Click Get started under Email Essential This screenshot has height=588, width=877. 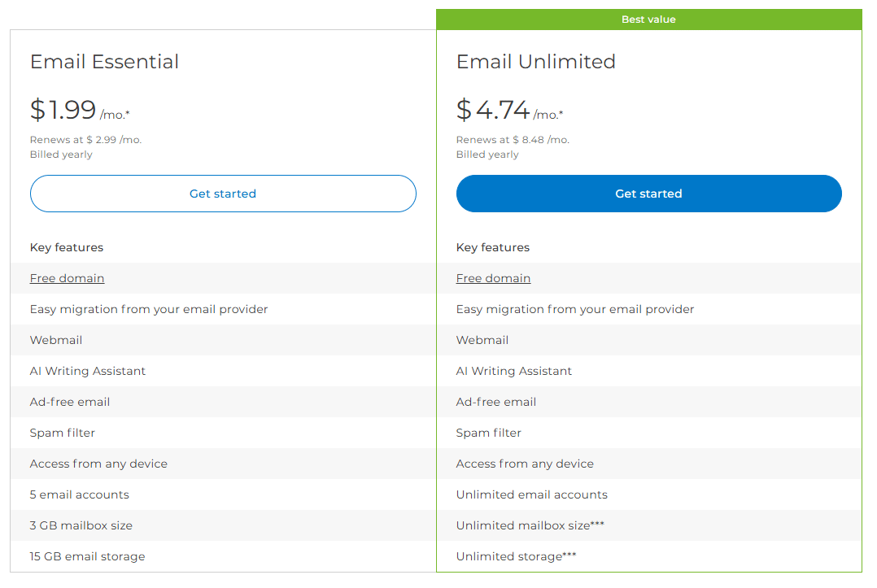coord(223,194)
